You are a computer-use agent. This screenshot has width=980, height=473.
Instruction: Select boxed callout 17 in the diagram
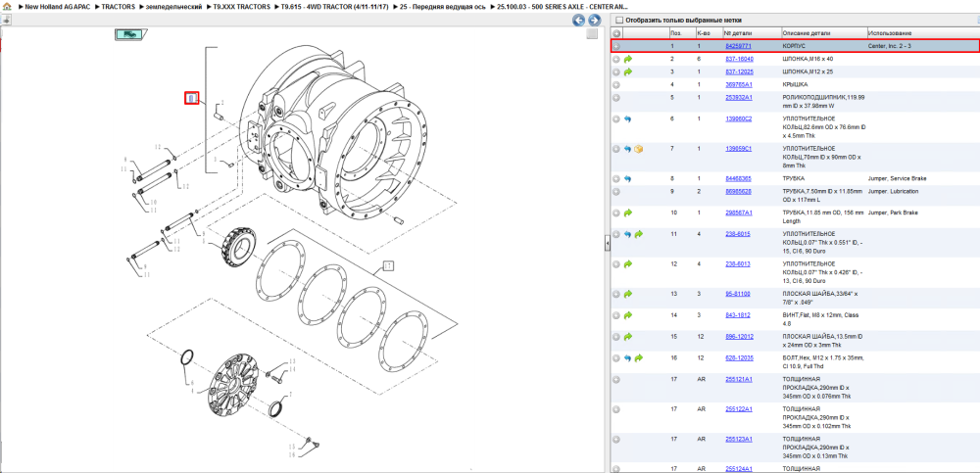pos(388,266)
